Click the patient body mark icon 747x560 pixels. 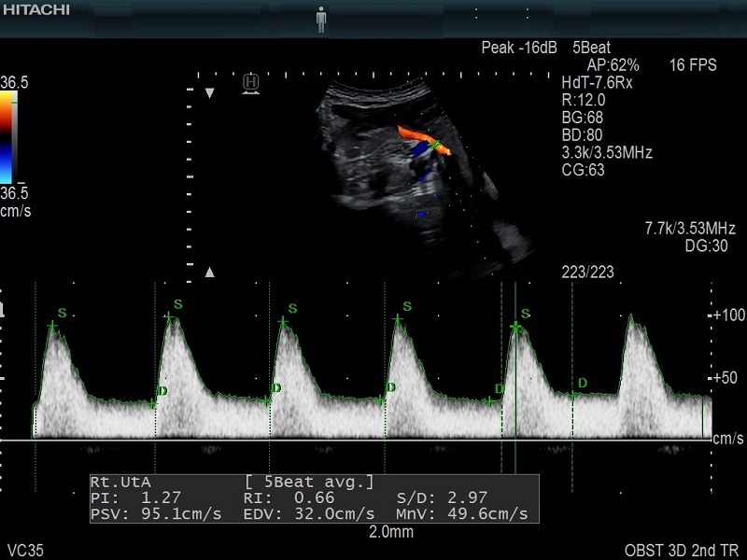(x=321, y=19)
